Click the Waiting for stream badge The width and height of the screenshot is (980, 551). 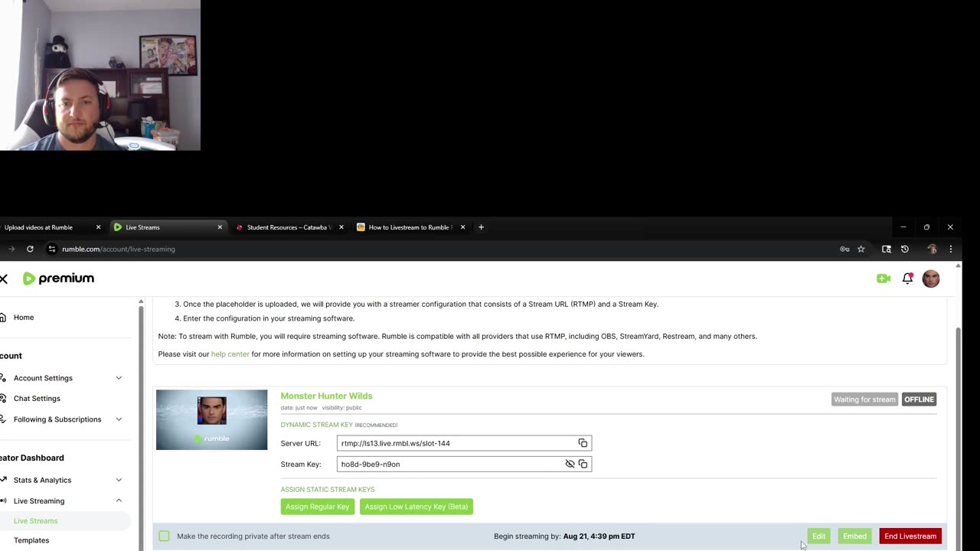864,399
